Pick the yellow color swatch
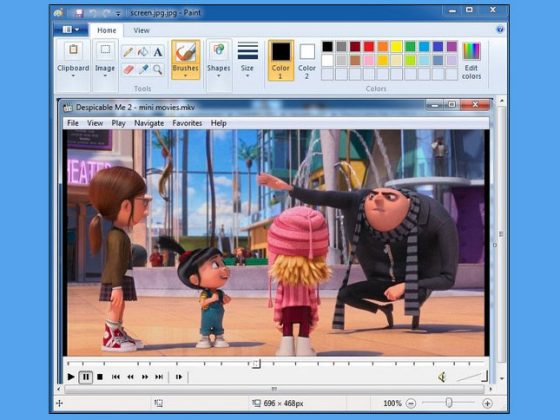 (x=396, y=46)
